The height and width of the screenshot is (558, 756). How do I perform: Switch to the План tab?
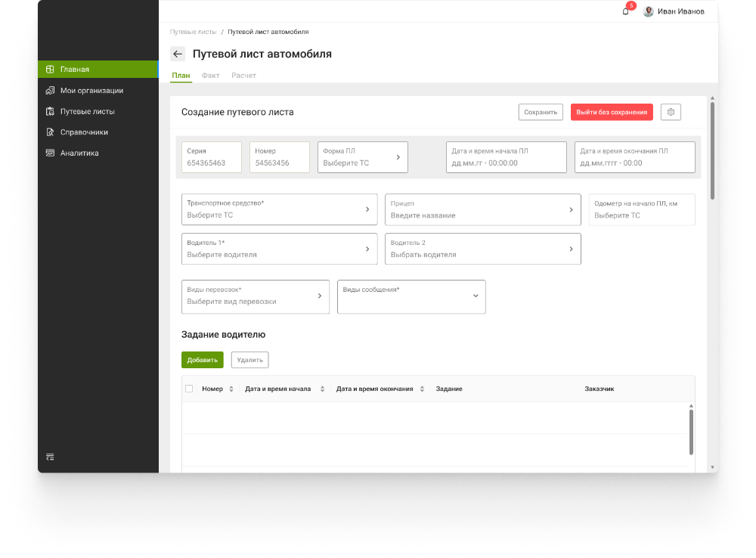point(181,76)
